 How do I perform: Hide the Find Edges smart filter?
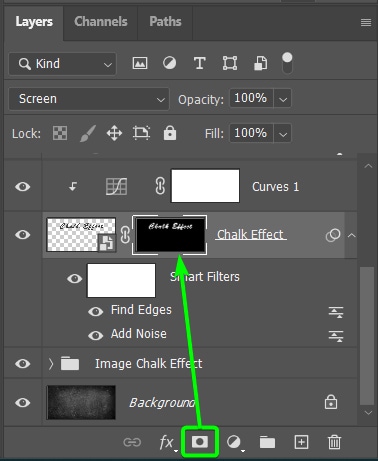coord(96,311)
